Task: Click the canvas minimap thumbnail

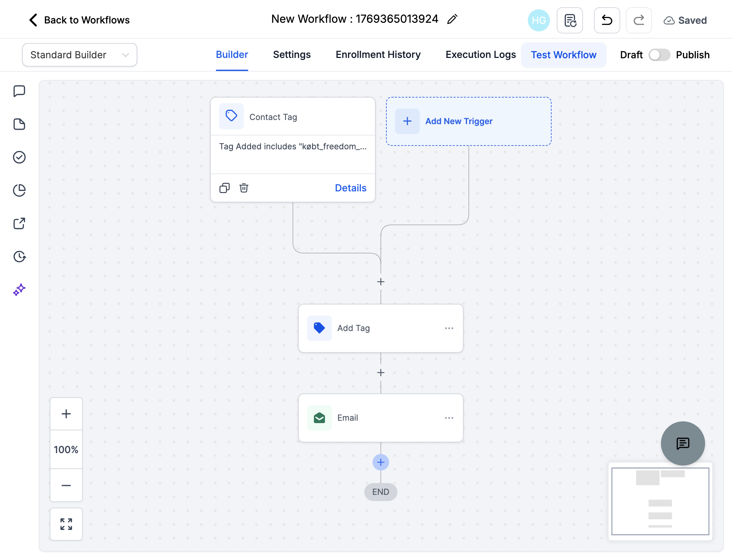Action: (660, 501)
